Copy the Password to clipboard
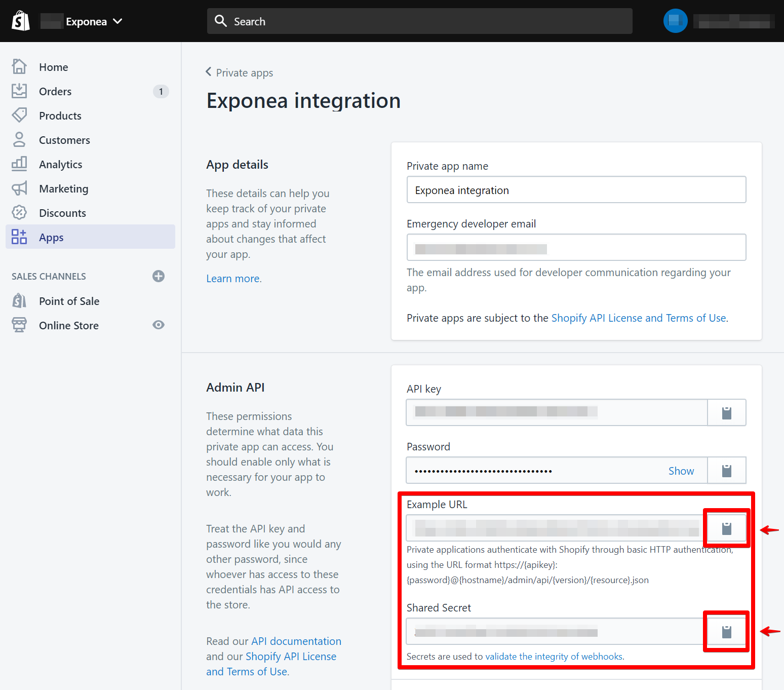 coord(727,471)
